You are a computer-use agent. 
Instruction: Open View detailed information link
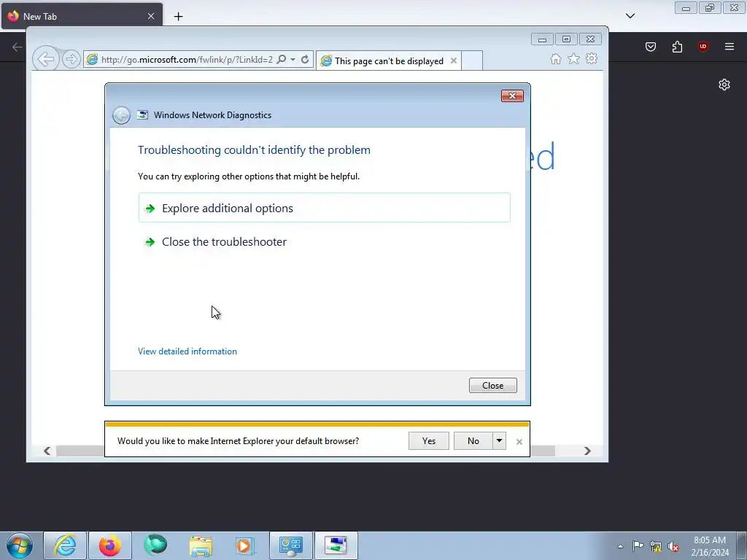click(x=187, y=351)
